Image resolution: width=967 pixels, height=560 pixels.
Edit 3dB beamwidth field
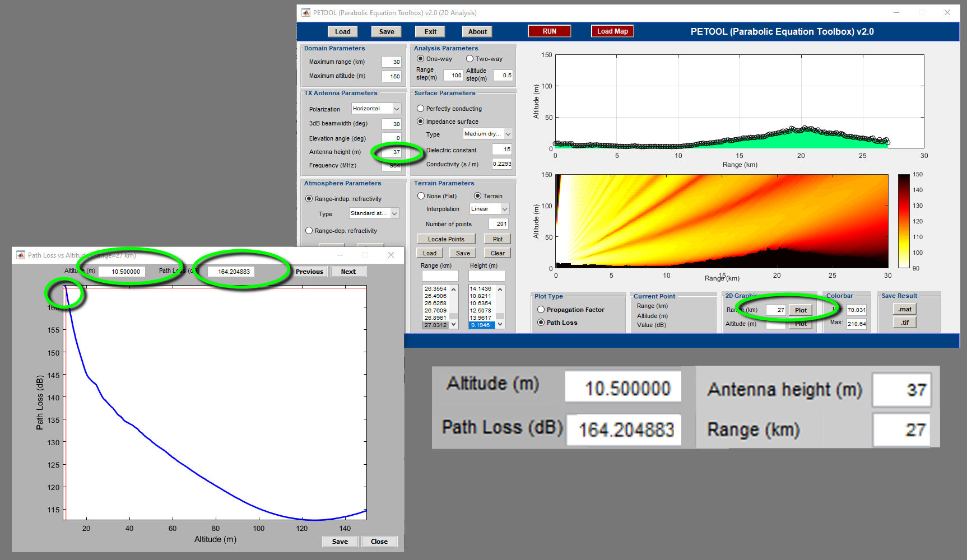coord(392,124)
